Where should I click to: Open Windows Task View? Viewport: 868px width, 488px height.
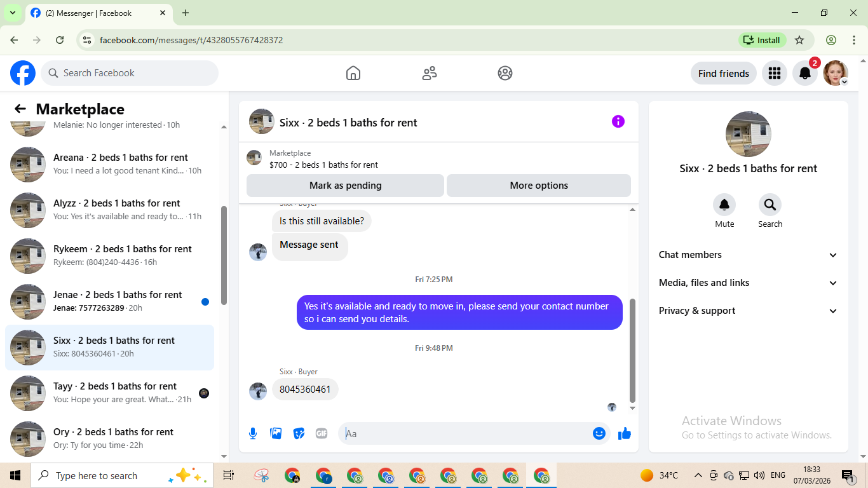(x=229, y=475)
